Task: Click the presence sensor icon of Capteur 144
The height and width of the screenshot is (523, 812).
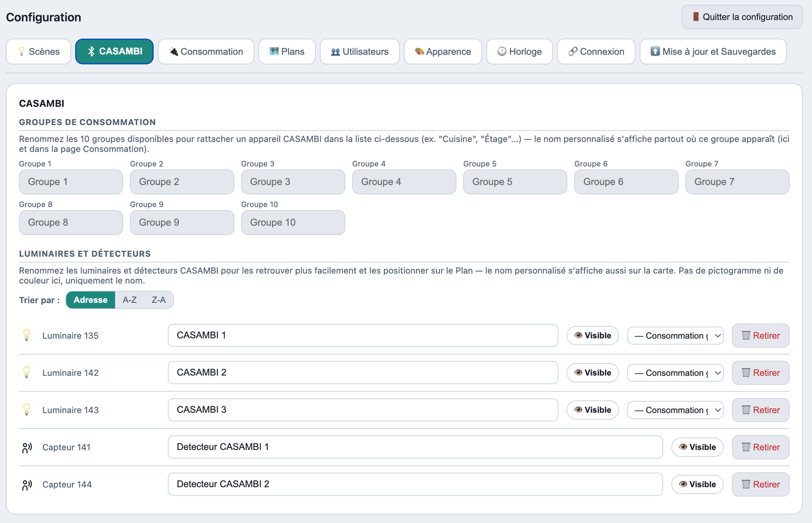Action: [27, 485]
